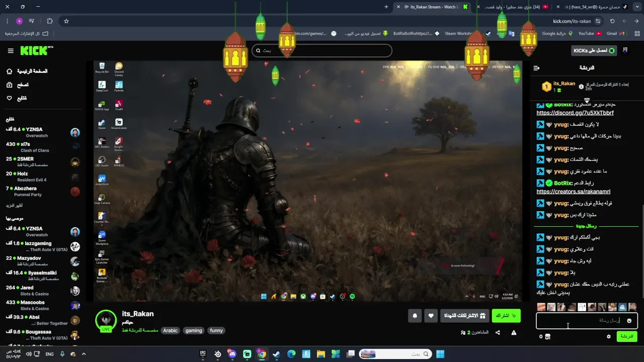
Task: Open Discord from the Windows taskbar
Action: 232,354
